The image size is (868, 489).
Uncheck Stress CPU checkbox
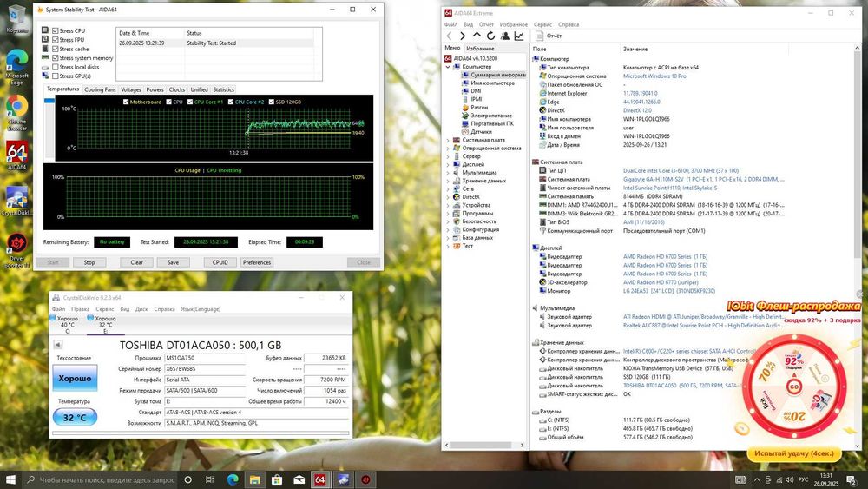(x=56, y=31)
